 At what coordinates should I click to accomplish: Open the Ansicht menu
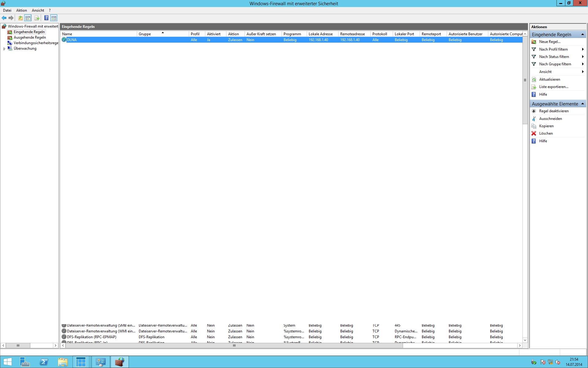pyautogui.click(x=37, y=10)
